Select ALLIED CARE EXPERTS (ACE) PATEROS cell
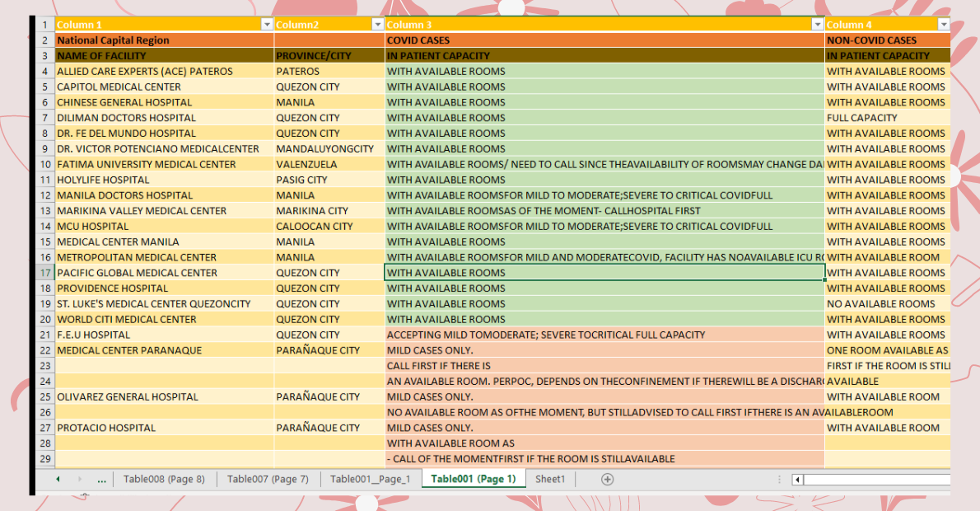The image size is (980, 511). (165, 72)
